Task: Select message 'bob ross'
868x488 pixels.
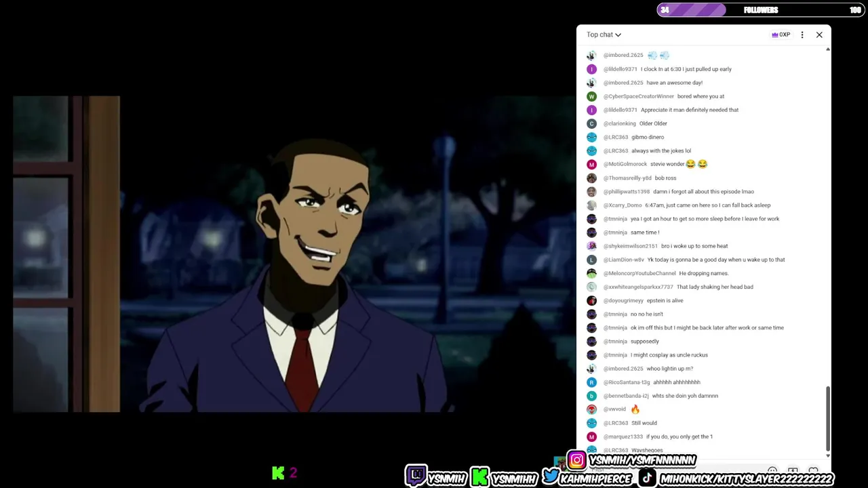Action: click(665, 178)
